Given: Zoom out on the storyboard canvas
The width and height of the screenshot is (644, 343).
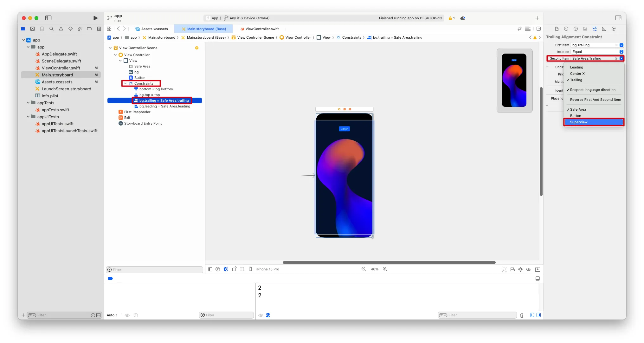Looking at the screenshot, I should [364, 269].
